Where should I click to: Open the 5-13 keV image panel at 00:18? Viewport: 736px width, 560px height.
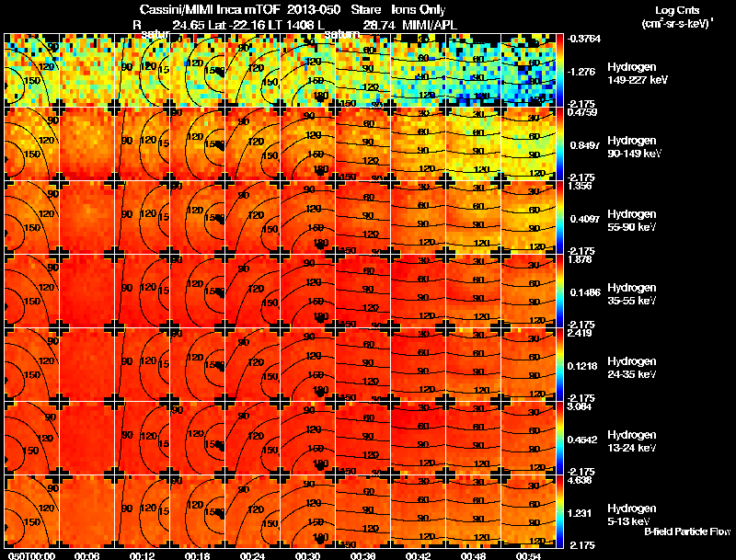tap(197, 511)
